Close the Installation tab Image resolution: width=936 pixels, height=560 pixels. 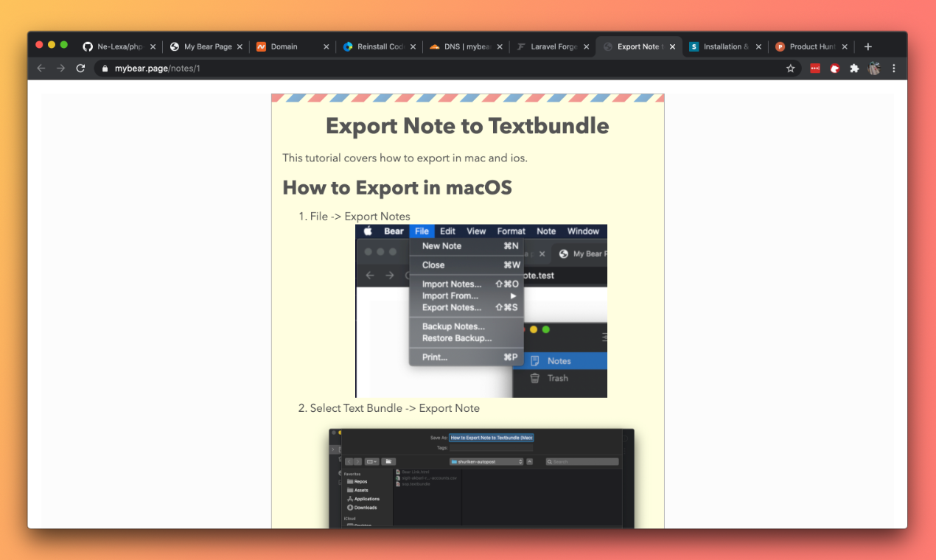(758, 46)
